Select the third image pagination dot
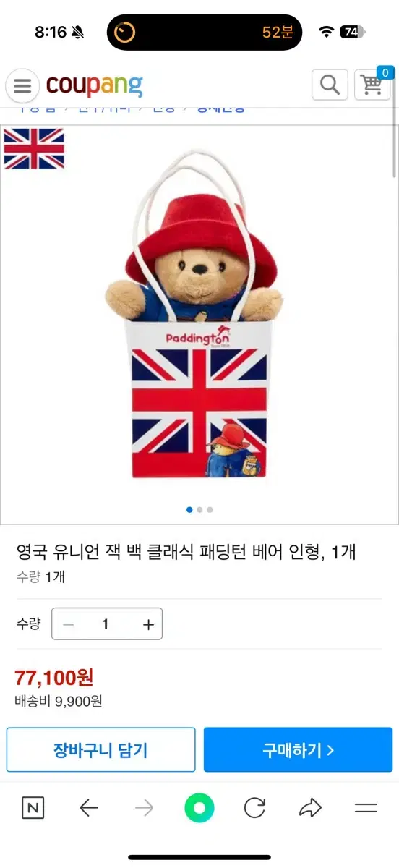 tap(210, 510)
